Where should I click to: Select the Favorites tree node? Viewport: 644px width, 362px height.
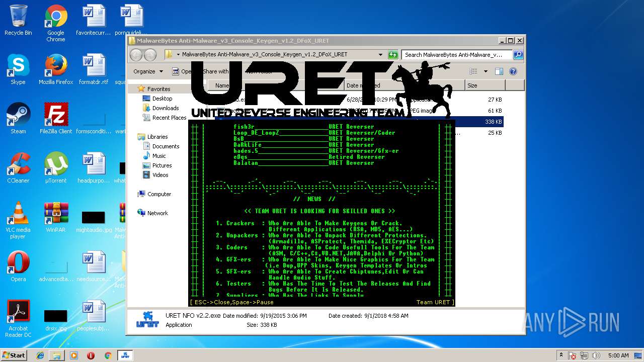(158, 89)
